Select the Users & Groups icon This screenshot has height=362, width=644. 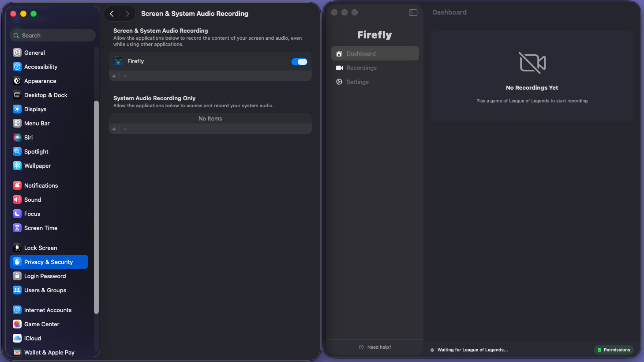coord(17,290)
